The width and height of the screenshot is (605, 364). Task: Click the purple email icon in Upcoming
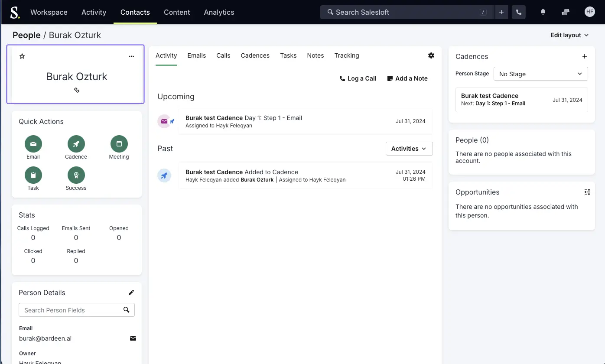point(164,121)
